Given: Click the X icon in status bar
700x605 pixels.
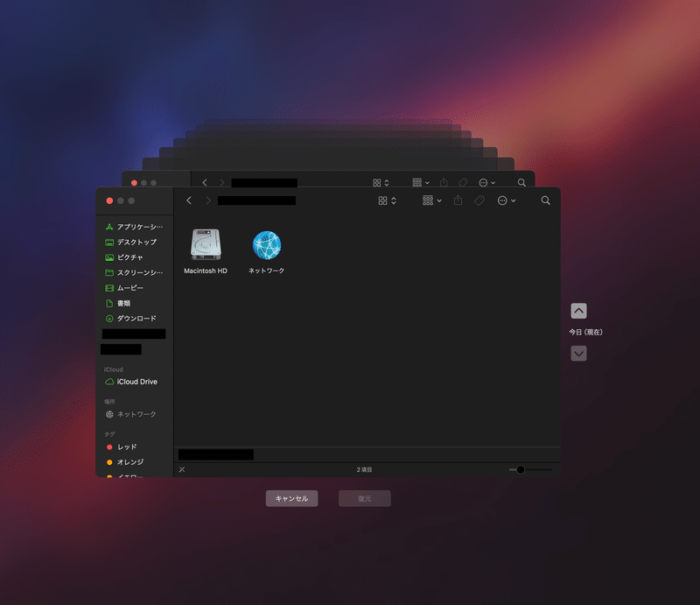Looking at the screenshot, I should pos(182,469).
